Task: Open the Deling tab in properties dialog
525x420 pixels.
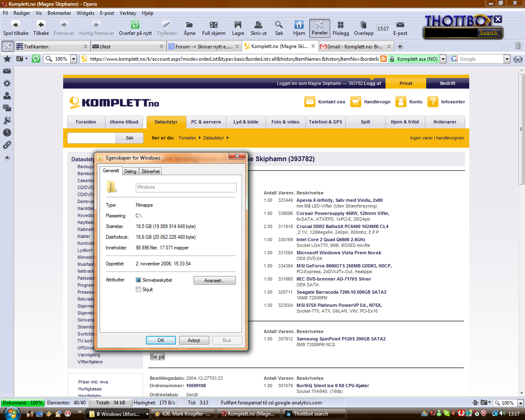Action: click(x=130, y=171)
